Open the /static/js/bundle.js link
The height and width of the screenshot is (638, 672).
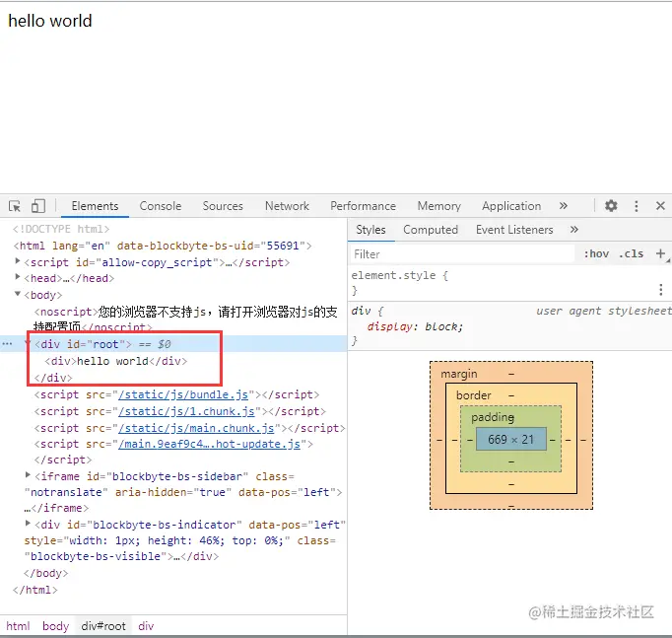183,394
